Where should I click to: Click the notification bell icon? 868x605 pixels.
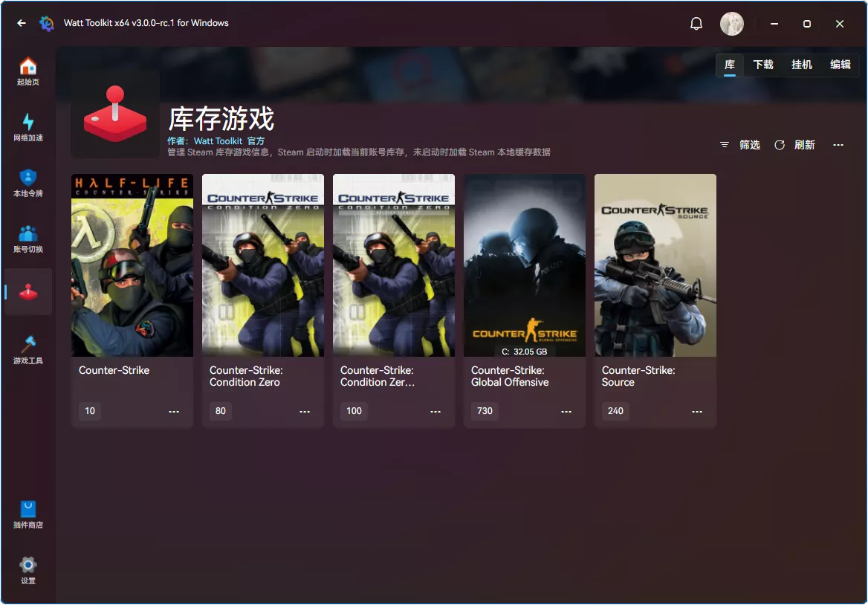click(696, 23)
